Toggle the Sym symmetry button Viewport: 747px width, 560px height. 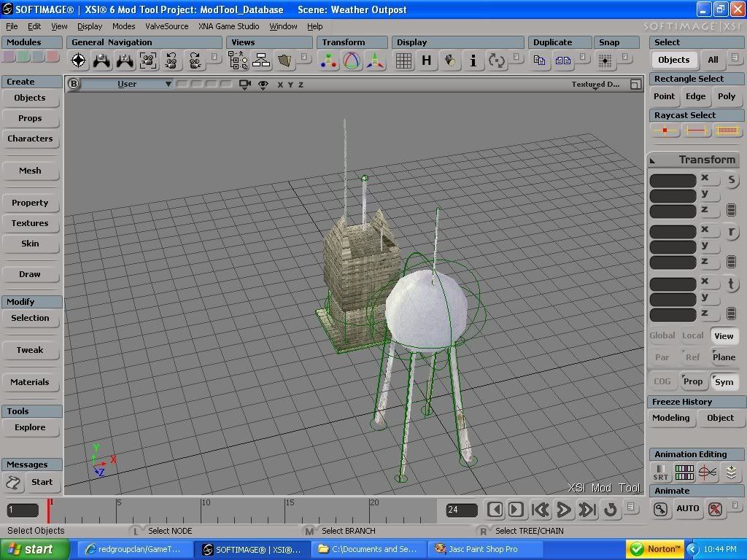724,382
